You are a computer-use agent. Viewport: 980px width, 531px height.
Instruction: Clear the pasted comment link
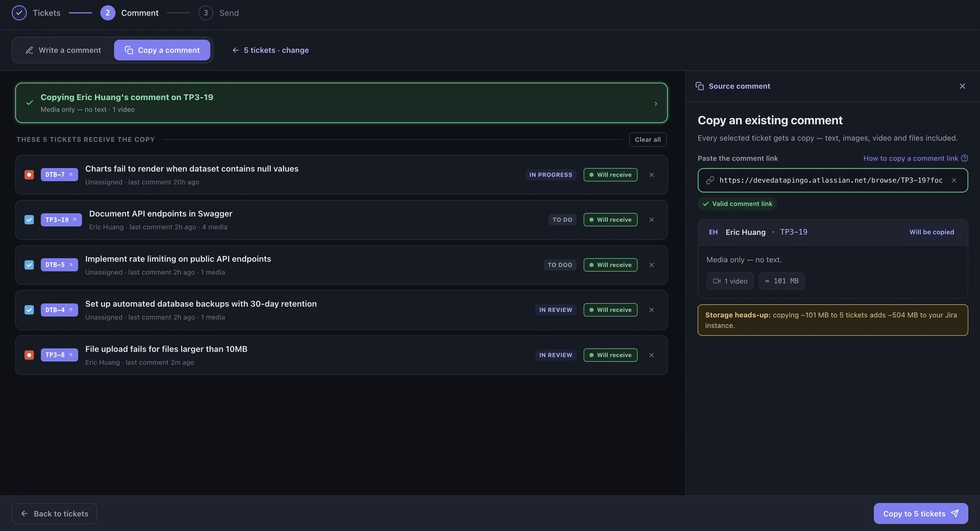pos(954,180)
